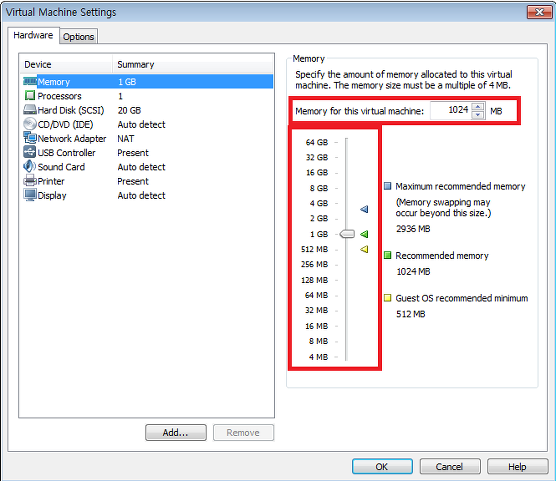This screenshot has height=481, width=556.
Task: Click the USB Controller icon
Action: coord(30,152)
